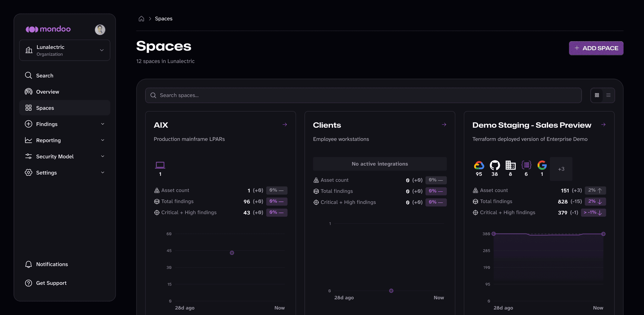The width and height of the screenshot is (644, 315).
Task: Expand the Reporting menu
Action: pos(65,140)
